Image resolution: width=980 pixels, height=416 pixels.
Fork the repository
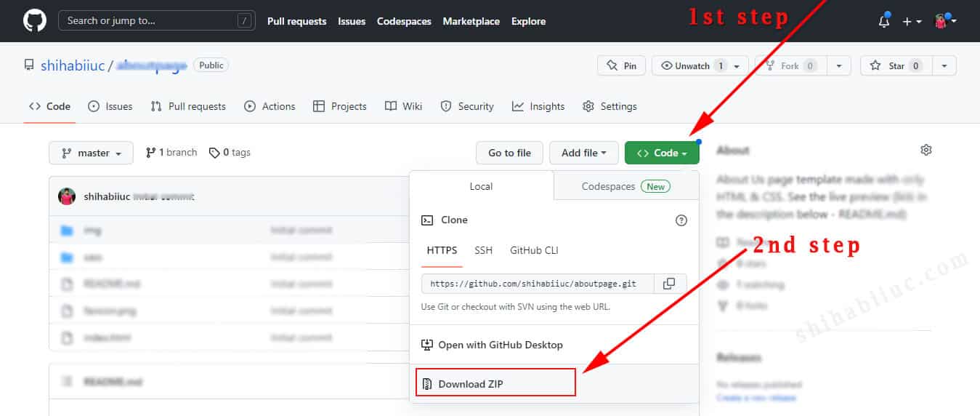[x=791, y=65]
